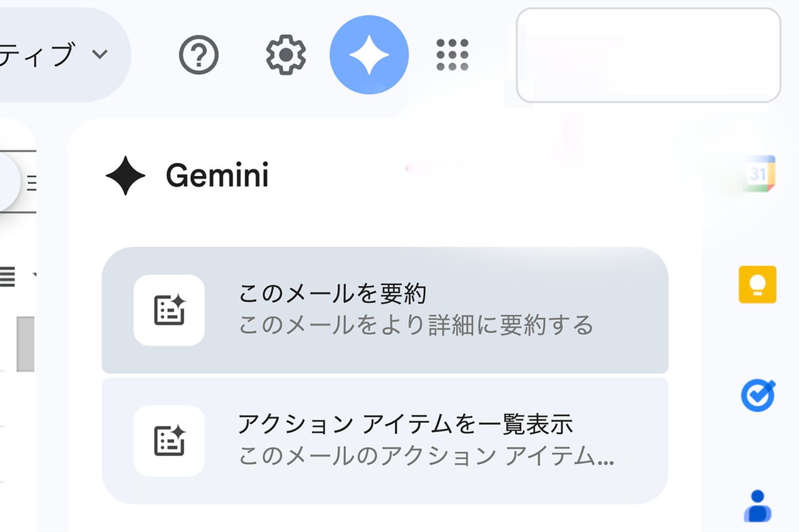The image size is (799, 532).
Task: Select the このメールを要約 suggestion
Action: point(385,311)
